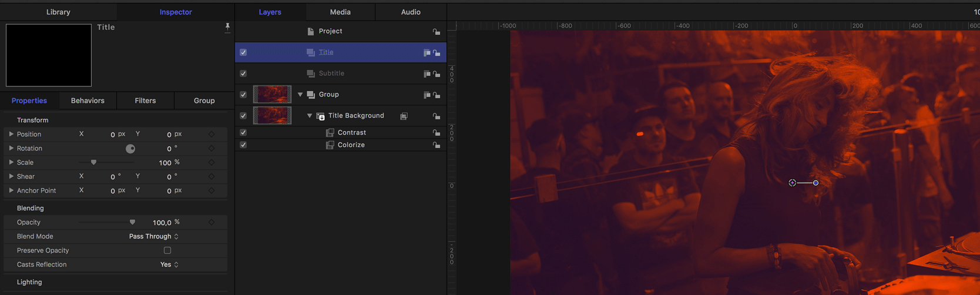Open the Casts Reflection dropdown

169,264
